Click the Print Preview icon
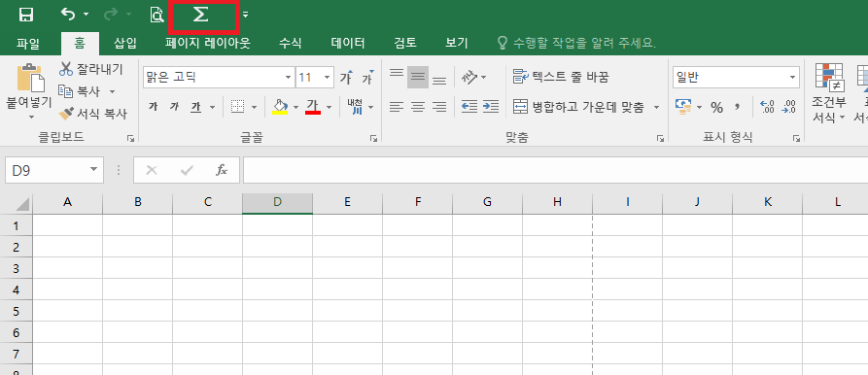The height and width of the screenshot is (375, 868). (157, 15)
